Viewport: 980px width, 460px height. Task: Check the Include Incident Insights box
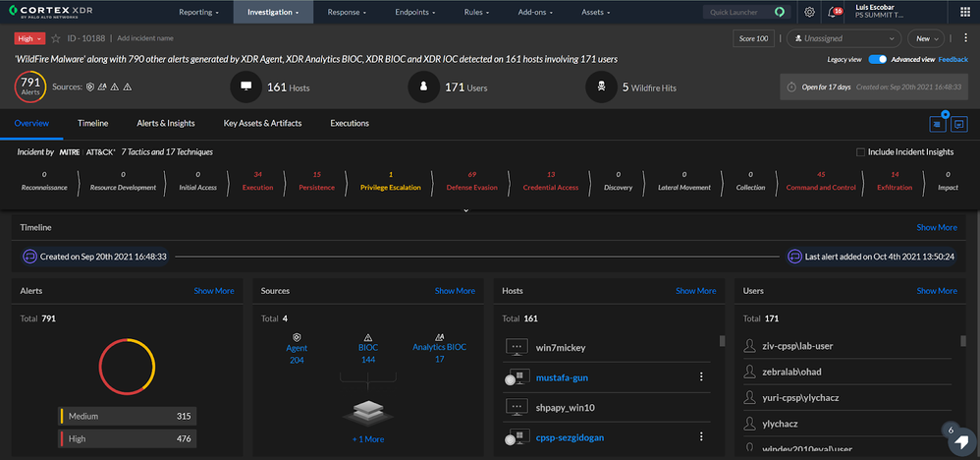point(861,152)
